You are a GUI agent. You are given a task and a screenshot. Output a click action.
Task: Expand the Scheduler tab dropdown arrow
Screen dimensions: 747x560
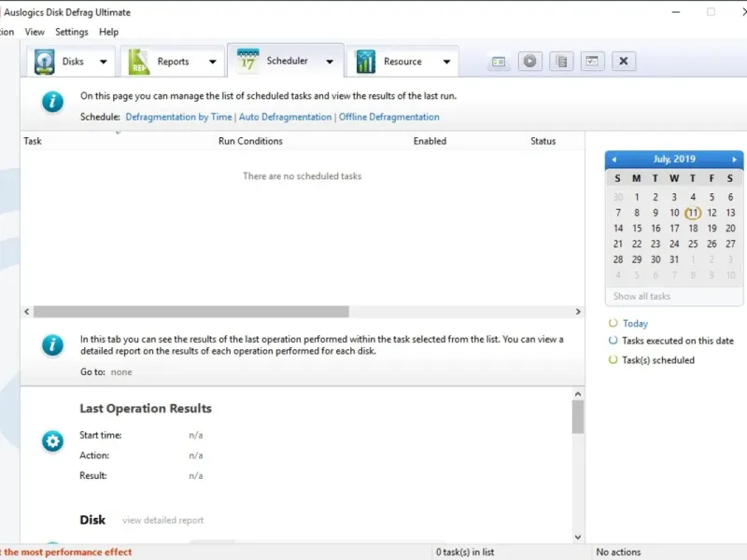(x=330, y=62)
